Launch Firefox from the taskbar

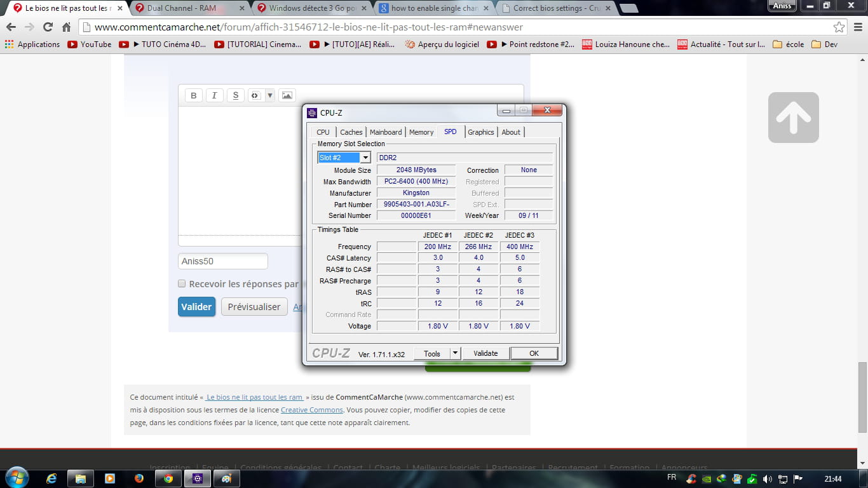[x=139, y=478]
